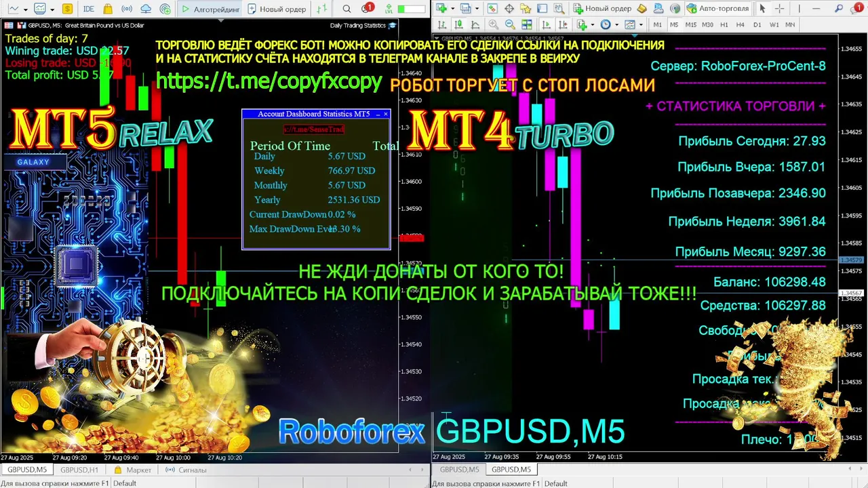The width and height of the screenshot is (868, 488).
Task: Toggle chart shift in MT4 toolbar
Action: [563, 24]
